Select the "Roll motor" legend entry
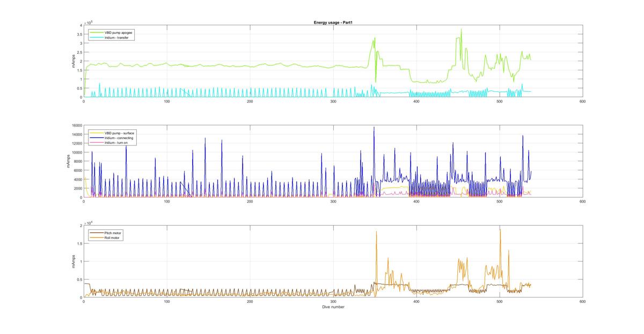Screen dimensions: 644x334 [x=113, y=237]
